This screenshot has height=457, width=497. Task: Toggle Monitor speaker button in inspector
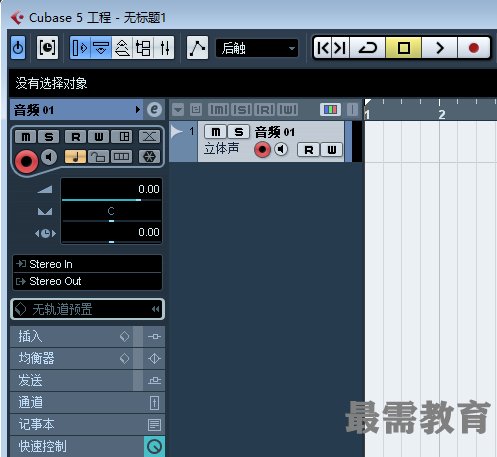49,157
